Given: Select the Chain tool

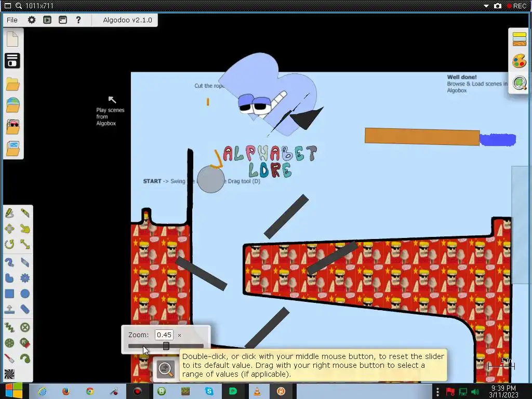Looking at the screenshot, I should 25,309.
